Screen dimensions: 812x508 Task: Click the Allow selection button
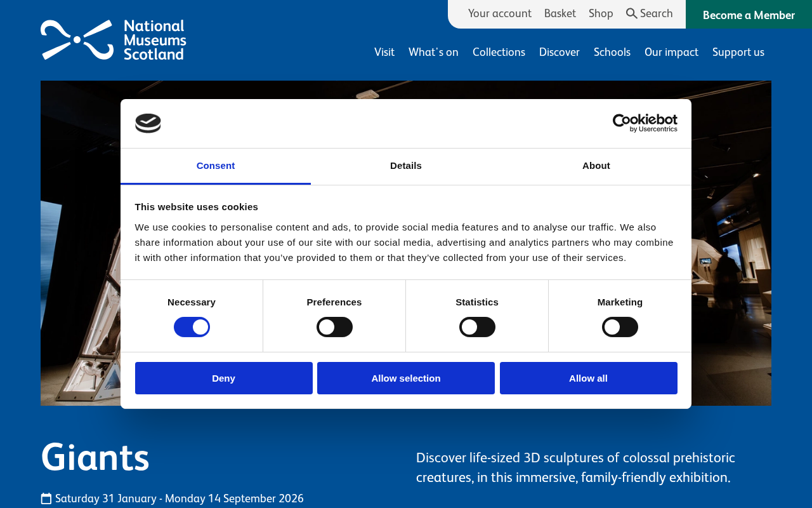[406, 378]
